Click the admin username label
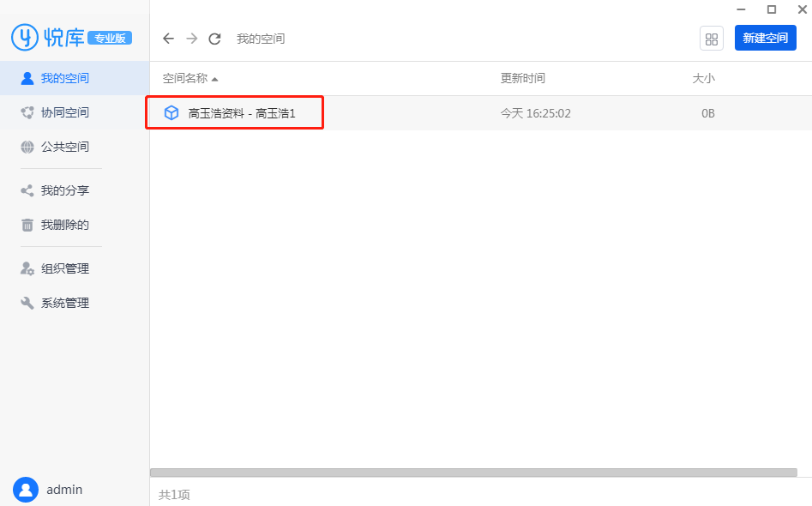This screenshot has width=812, height=506. 64,490
